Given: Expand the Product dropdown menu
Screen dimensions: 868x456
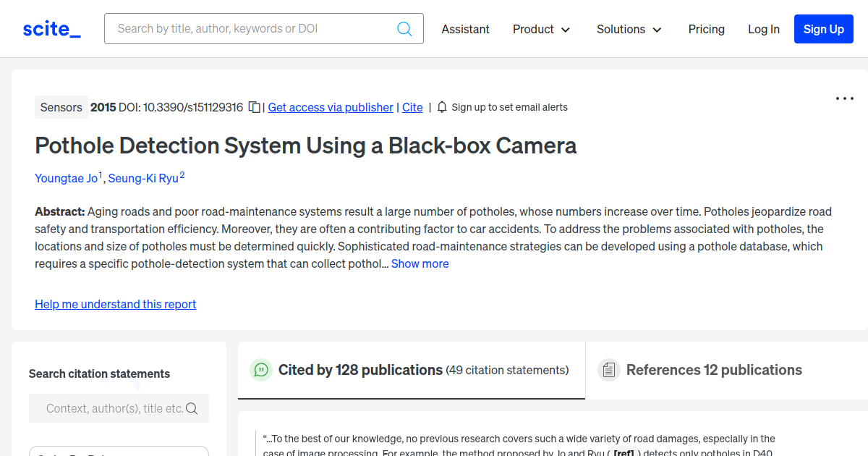Looking at the screenshot, I should (x=541, y=29).
